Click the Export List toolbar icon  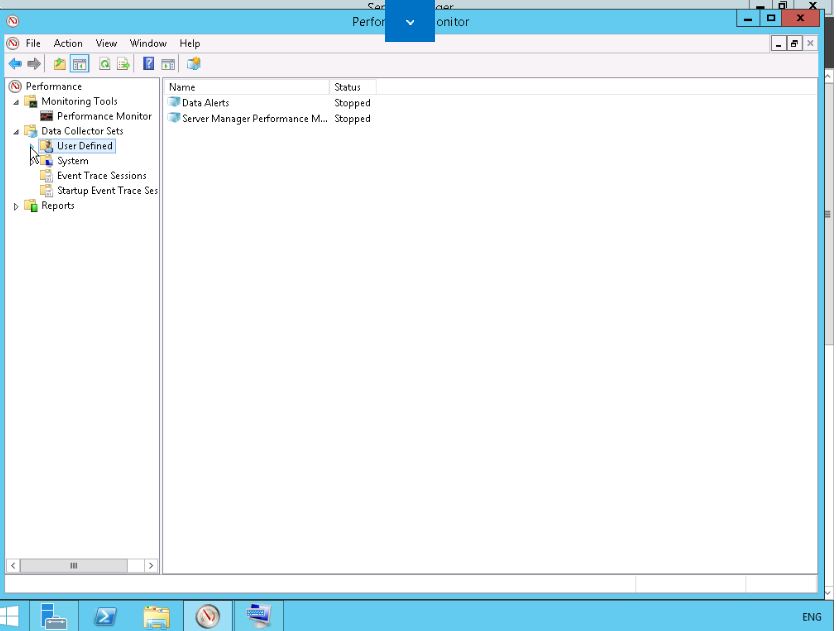[x=123, y=64]
